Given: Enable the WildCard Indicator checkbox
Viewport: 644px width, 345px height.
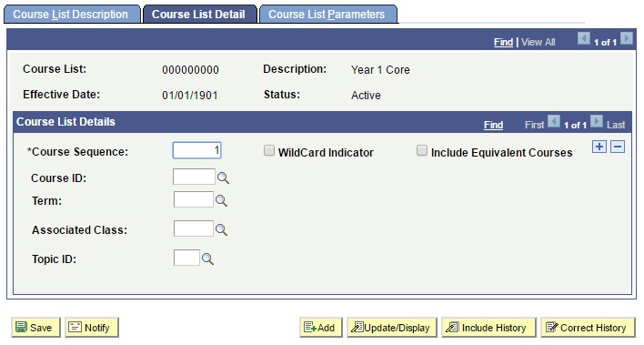Looking at the screenshot, I should (269, 150).
